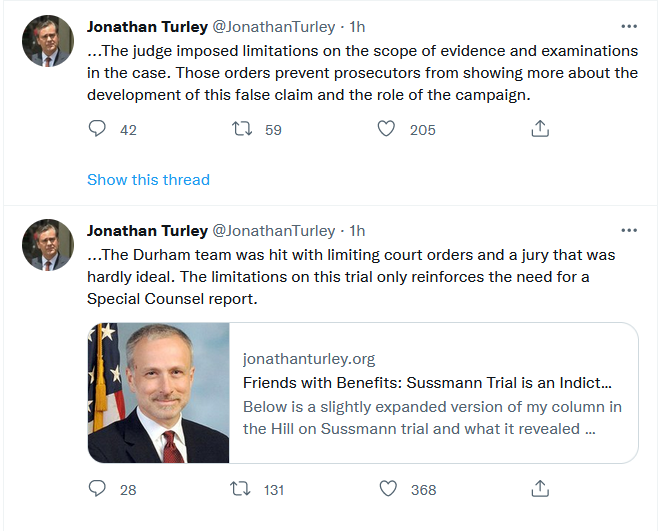Image resolution: width=659 pixels, height=531 pixels.
Task: Open more options menu on first tweet
Action: pyautogui.click(x=628, y=27)
